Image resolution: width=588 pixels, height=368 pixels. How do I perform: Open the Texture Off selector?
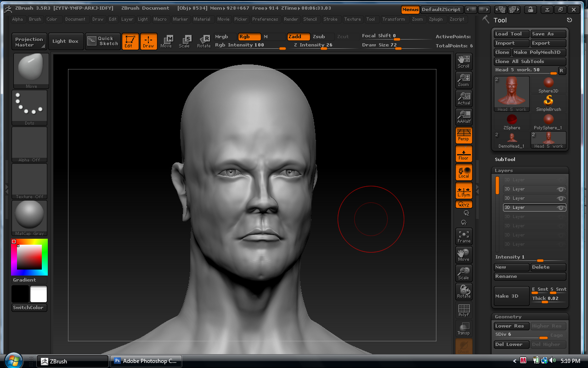pyautogui.click(x=29, y=181)
